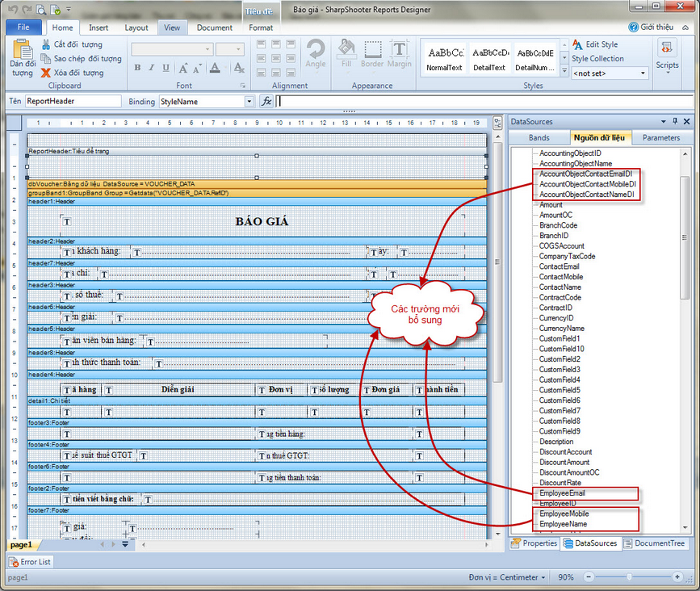This screenshot has width=700, height=591.
Task: Open the Properties panel tab
Action: click(x=534, y=543)
